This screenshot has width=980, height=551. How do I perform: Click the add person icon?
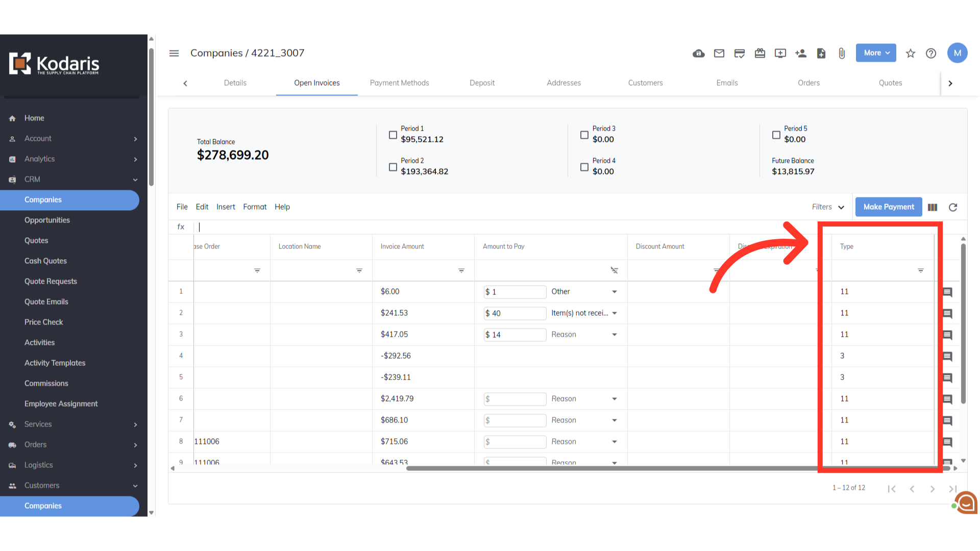coord(800,53)
